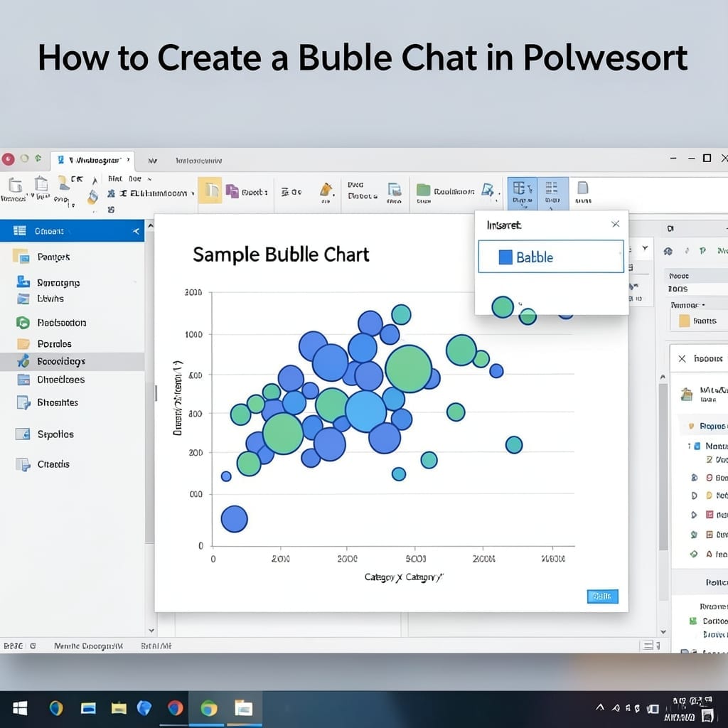Click the paint bucket icon in the ribbon
Image resolution: width=728 pixels, height=728 pixels.
pos(93,197)
